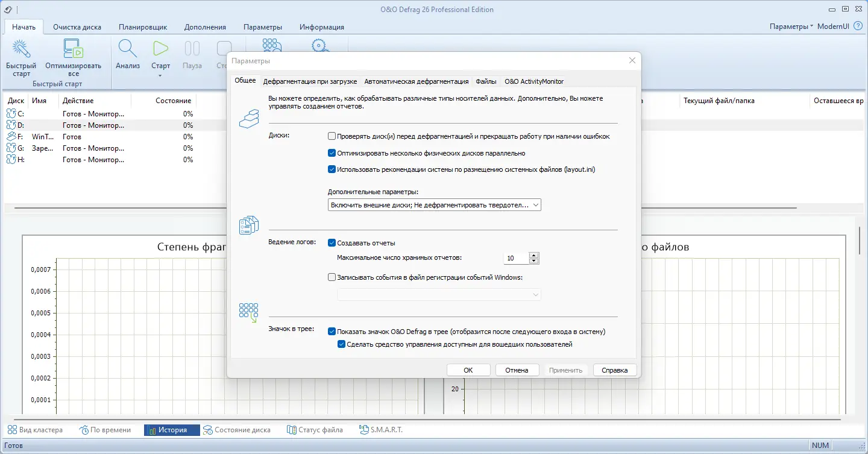Toggle Проверять диск(и) перед дефрагментацией checkbox

click(x=332, y=136)
